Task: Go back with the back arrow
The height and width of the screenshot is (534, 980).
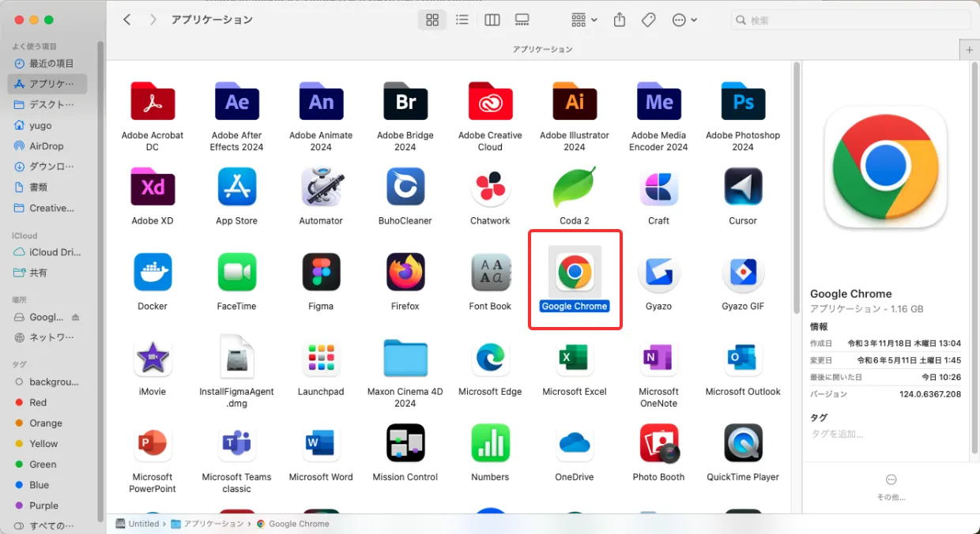Action: pos(126,20)
